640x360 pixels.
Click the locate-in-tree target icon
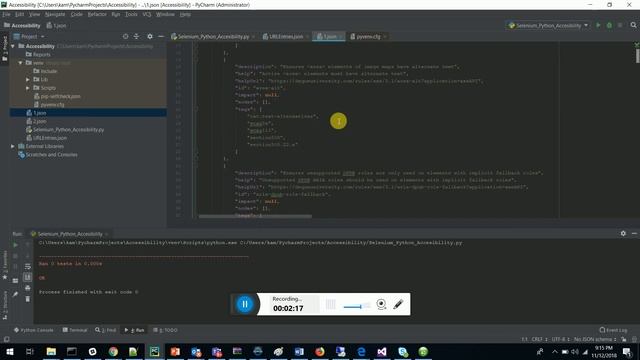point(125,36)
